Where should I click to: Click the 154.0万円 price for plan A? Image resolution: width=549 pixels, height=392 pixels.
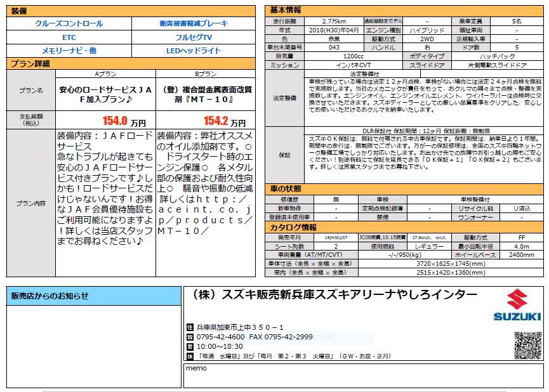124,121
